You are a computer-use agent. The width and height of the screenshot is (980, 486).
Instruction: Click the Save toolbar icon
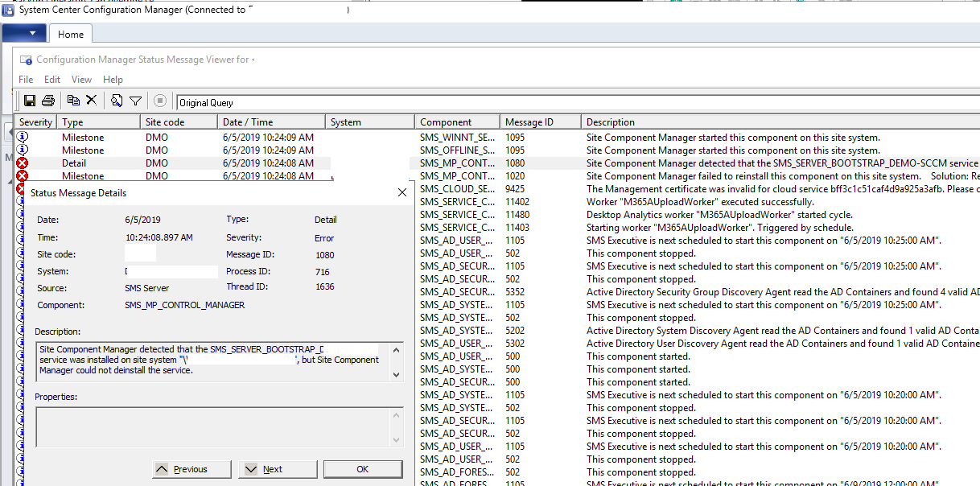click(x=30, y=101)
